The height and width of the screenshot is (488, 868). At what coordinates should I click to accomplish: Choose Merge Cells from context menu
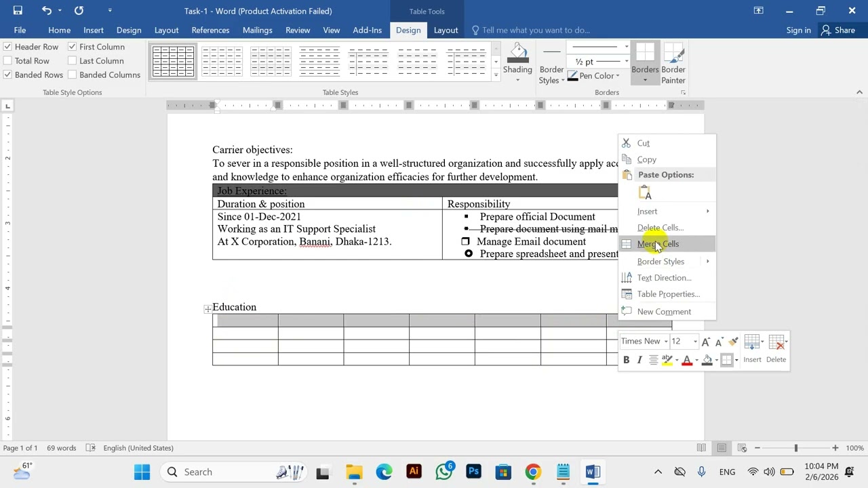pyautogui.click(x=667, y=244)
